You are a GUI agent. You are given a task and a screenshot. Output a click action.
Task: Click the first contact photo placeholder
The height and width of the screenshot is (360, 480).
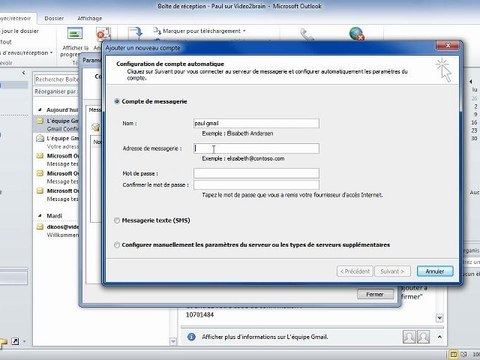coord(409,337)
